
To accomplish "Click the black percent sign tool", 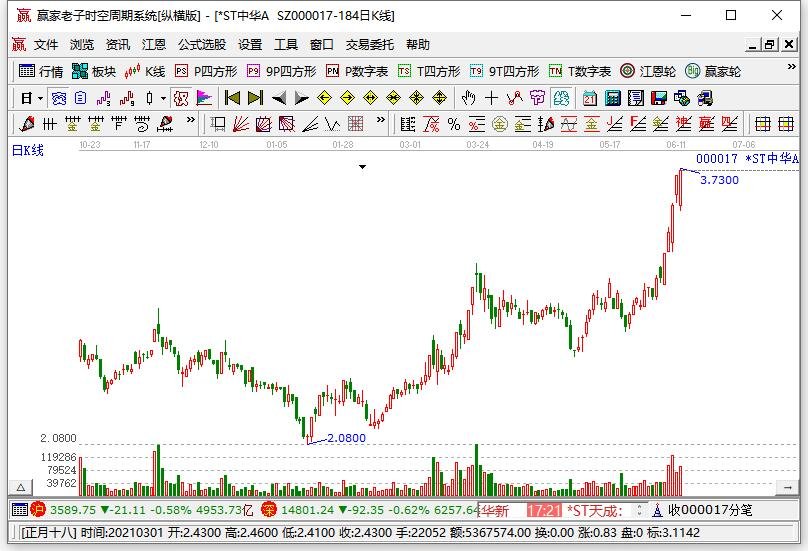I will [453, 124].
